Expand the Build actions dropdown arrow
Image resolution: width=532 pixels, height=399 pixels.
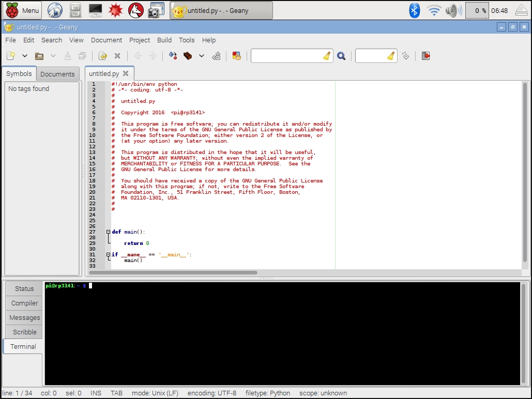[202, 56]
